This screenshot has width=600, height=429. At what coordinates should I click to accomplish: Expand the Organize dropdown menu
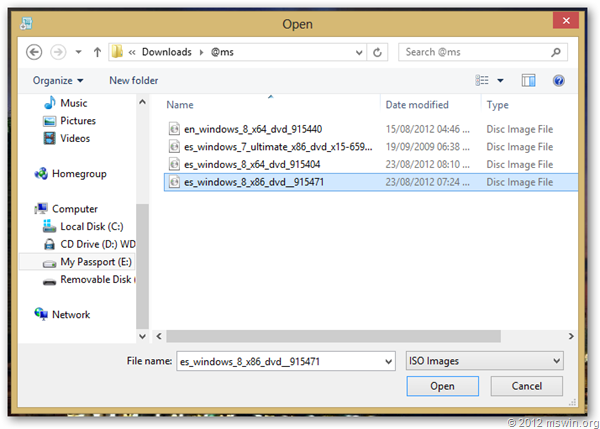pos(57,80)
